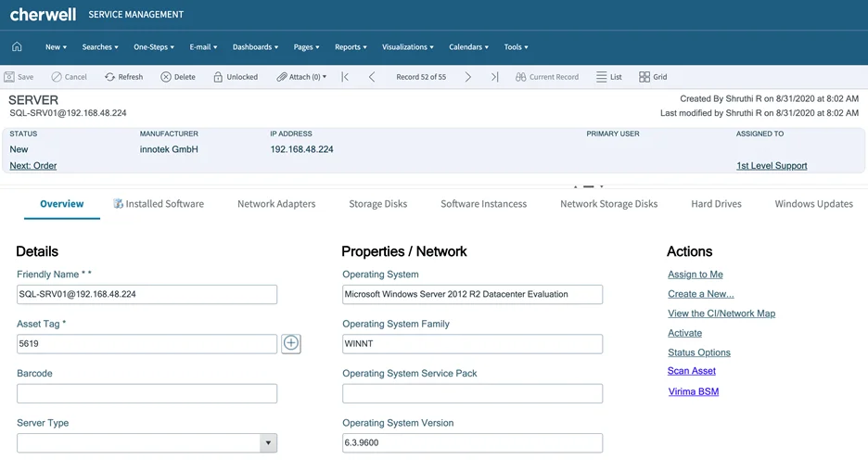The height and width of the screenshot is (460, 868).
Task: Switch to Installed Software tab
Action: (x=159, y=204)
